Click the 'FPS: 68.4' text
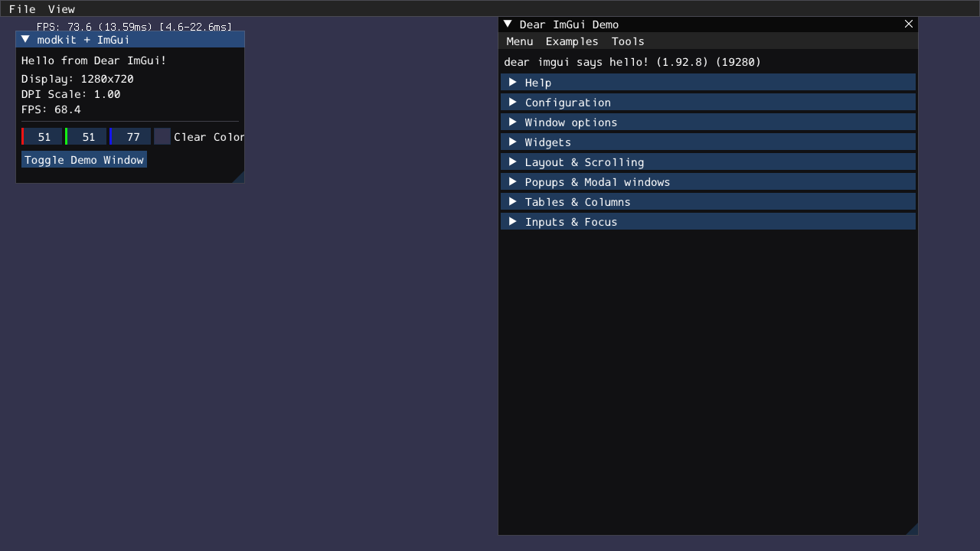This screenshot has height=551, width=980. 51,109
